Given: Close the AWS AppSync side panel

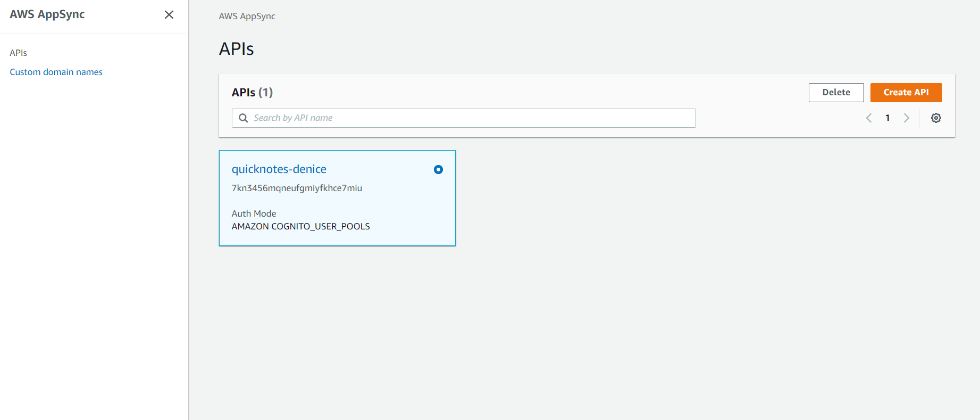Looking at the screenshot, I should (x=169, y=15).
